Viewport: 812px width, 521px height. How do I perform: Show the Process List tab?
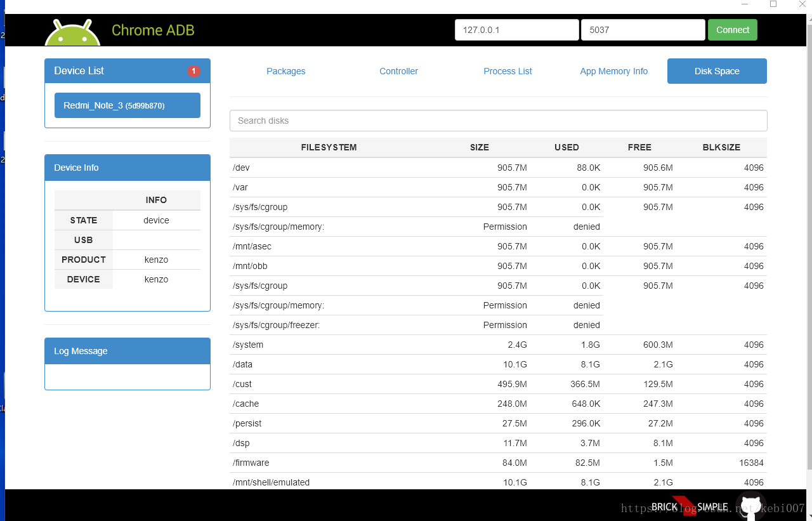click(x=507, y=71)
